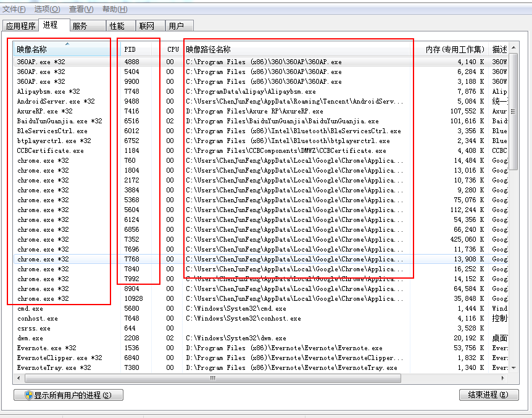This screenshot has height=418, width=532.
Task: Select the chrome.exe process with PID 760
Action: pos(260,160)
